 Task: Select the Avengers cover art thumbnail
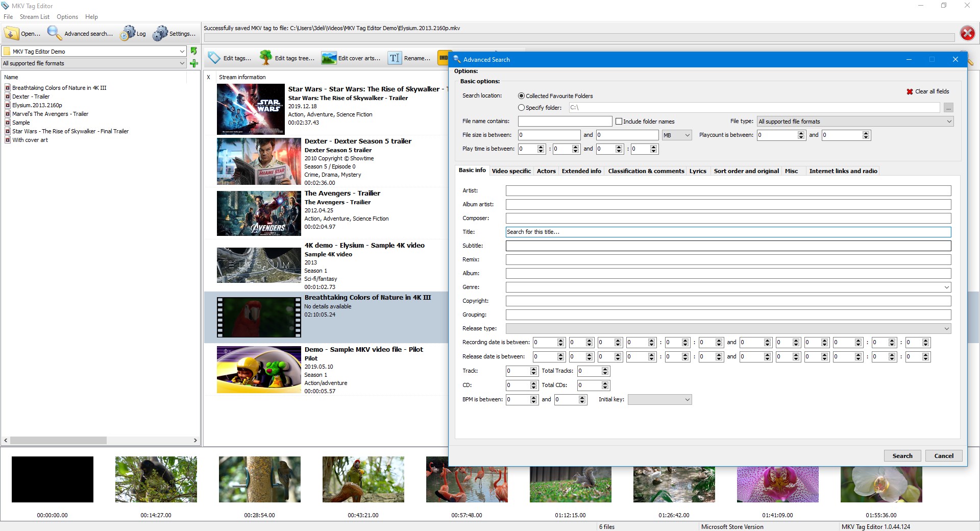[x=259, y=213]
